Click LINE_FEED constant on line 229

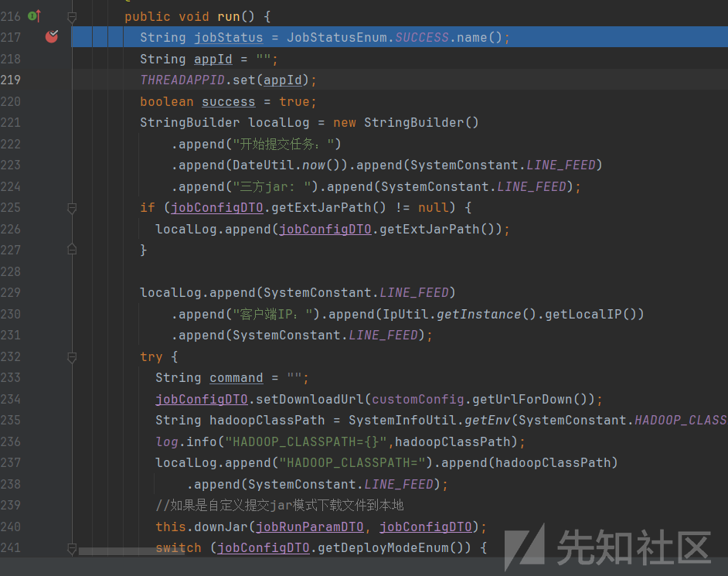point(414,293)
